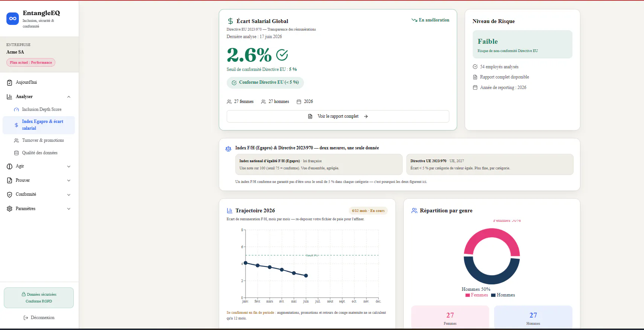Click the half-circle icon beside Agir
The height and width of the screenshot is (330, 644).
[x=9, y=166]
